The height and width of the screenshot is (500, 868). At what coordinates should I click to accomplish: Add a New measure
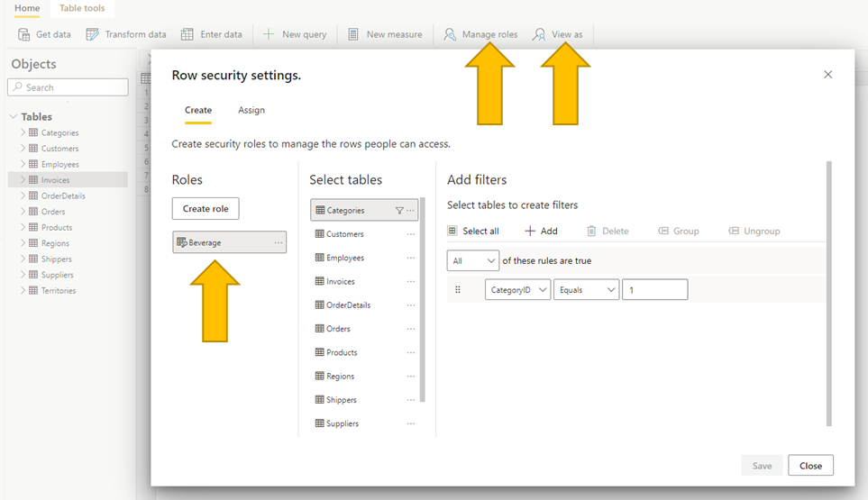click(x=385, y=34)
